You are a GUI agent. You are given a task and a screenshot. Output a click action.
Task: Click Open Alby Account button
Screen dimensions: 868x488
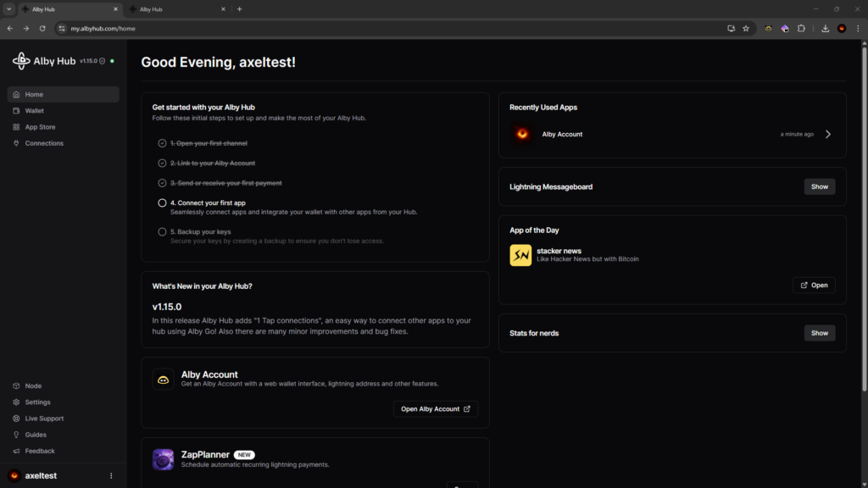tap(436, 409)
